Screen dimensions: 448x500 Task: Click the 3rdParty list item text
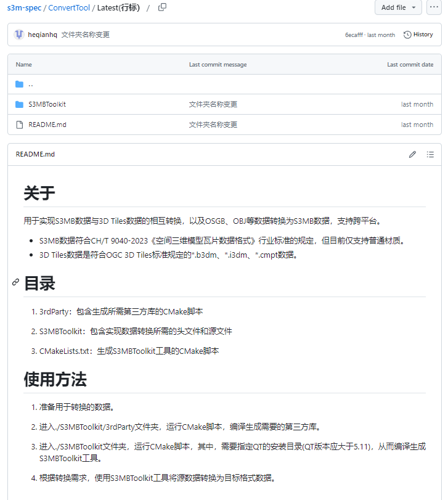point(121,311)
